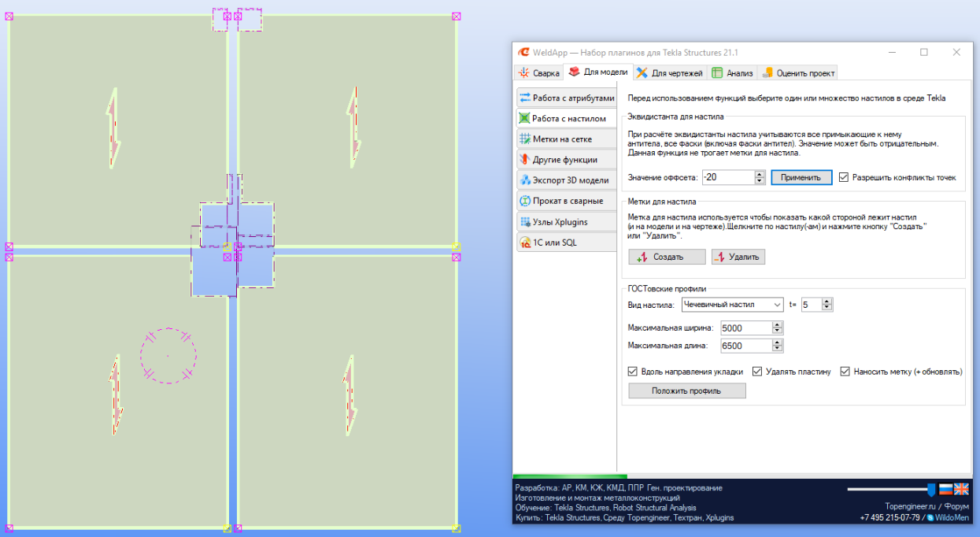The height and width of the screenshot is (537, 980).
Task: Open the Для чертежей tab
Action: [x=669, y=73]
